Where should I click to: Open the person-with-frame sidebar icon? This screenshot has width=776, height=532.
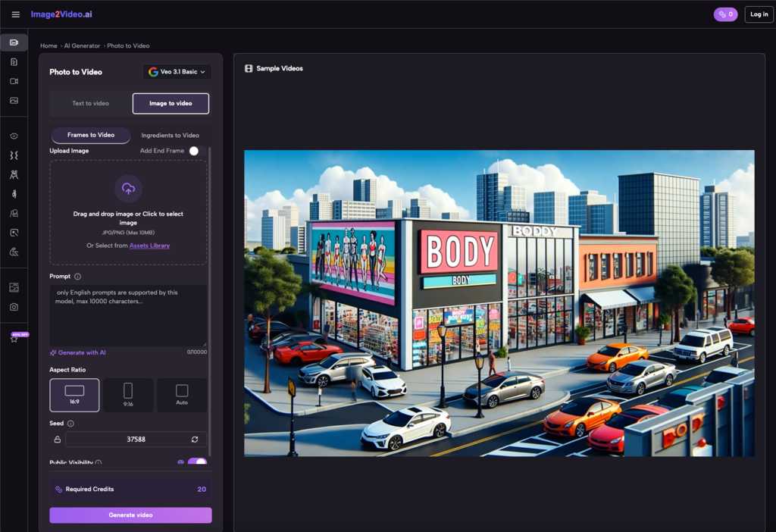coord(14,213)
